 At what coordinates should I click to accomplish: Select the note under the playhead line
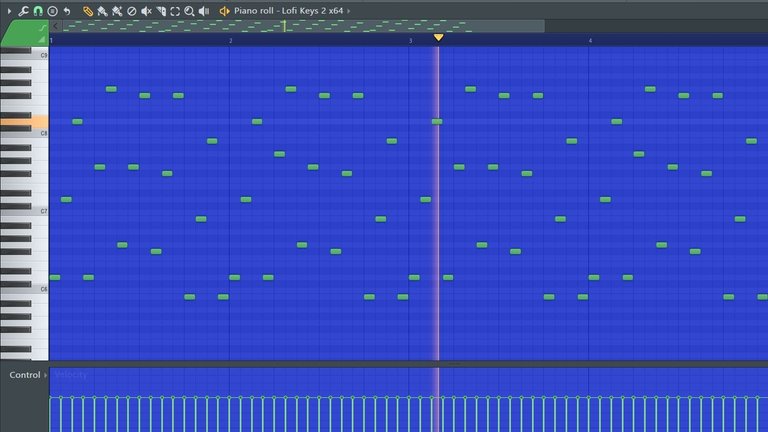pyautogui.click(x=437, y=121)
